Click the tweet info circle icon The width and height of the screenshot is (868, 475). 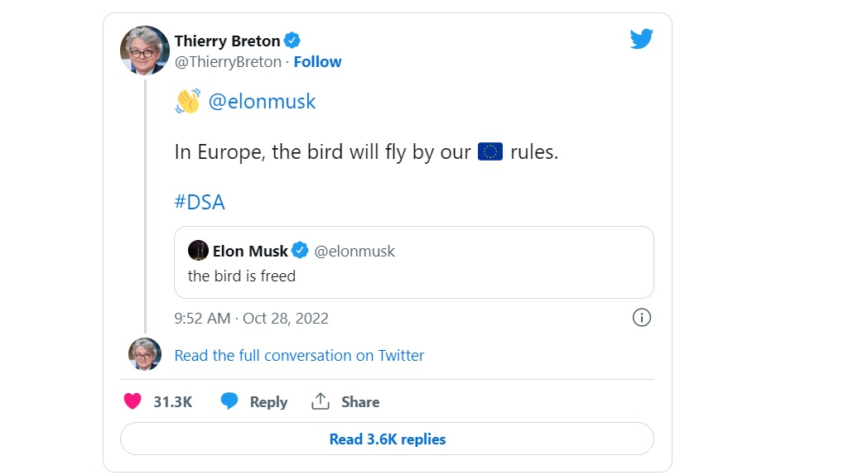642,318
